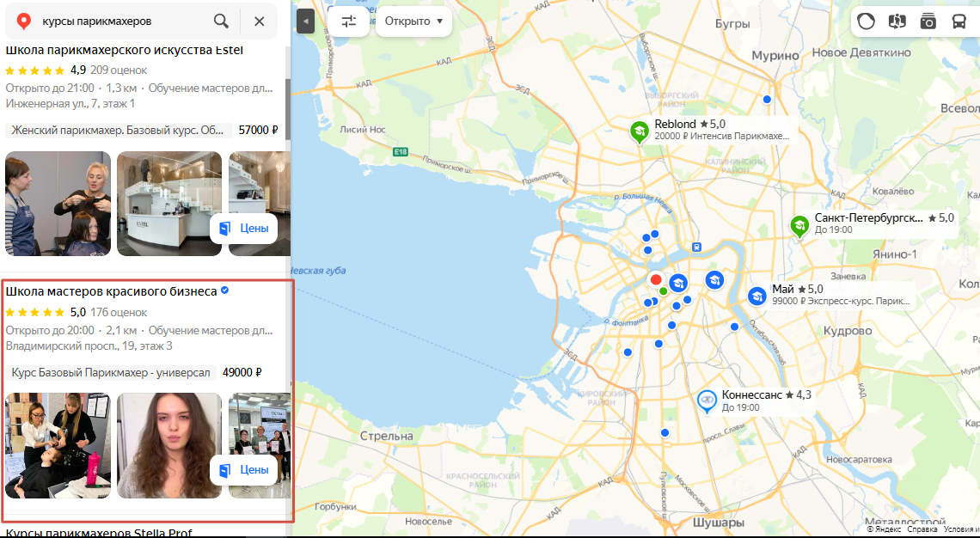Click the Reblond label text on map

675,125
